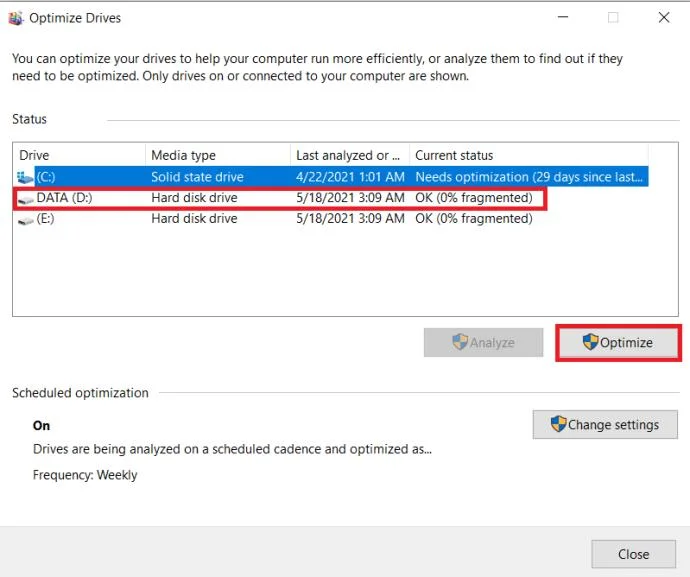This screenshot has width=690, height=577.
Task: Click Solid state drive media type cell
Action: click(x=197, y=177)
